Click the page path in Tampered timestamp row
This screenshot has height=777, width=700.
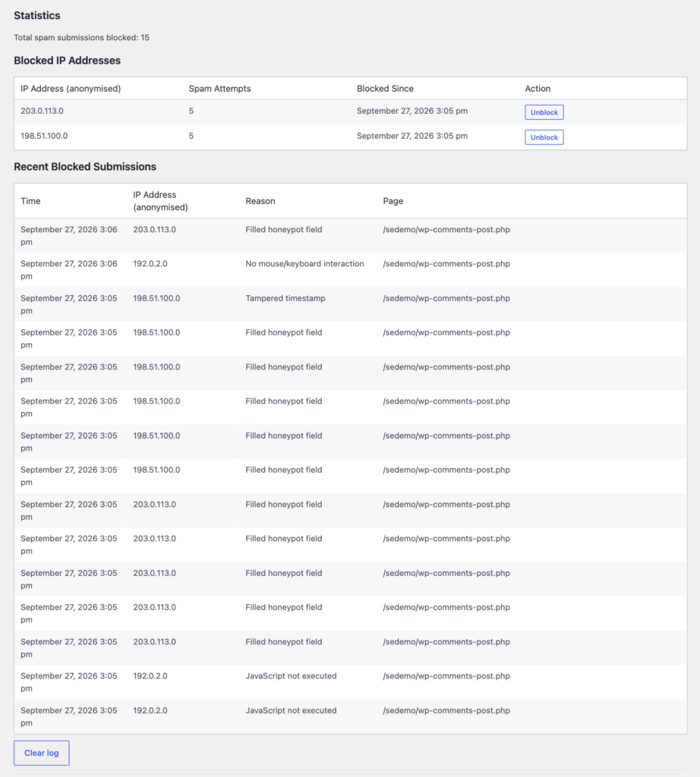pos(446,298)
